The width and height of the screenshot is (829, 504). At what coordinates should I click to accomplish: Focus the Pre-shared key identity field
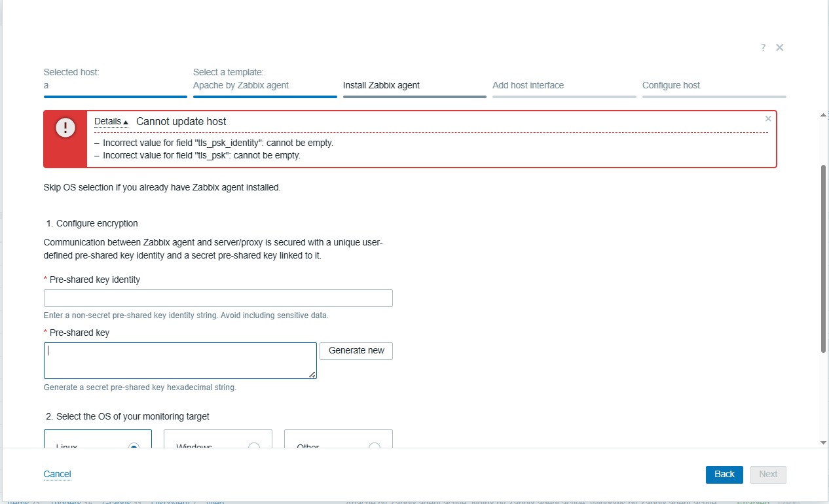[218, 298]
